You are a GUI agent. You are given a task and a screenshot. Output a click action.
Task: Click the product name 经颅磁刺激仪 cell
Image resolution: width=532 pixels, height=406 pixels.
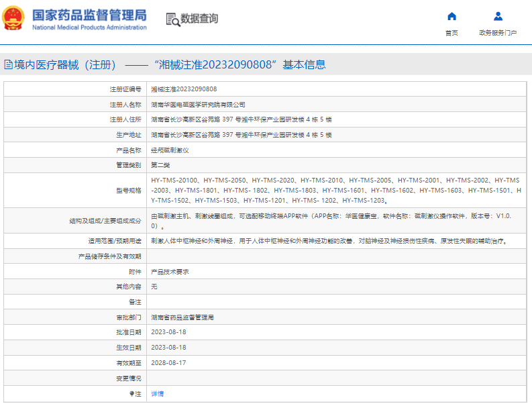170,150
